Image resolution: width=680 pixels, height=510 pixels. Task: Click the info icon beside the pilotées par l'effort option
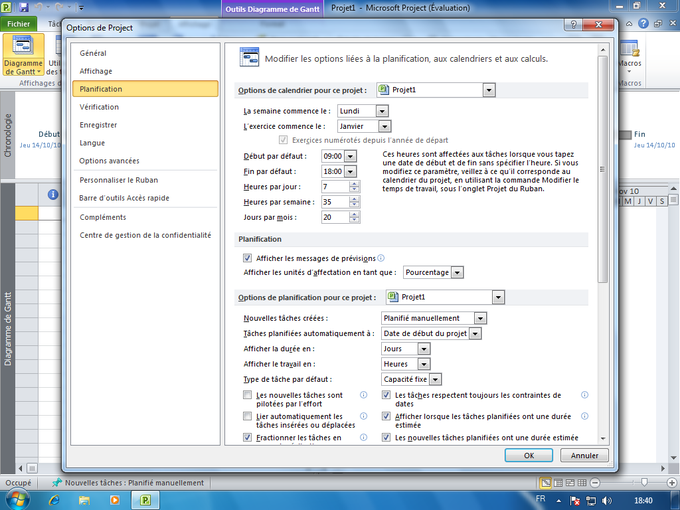pos(363,395)
